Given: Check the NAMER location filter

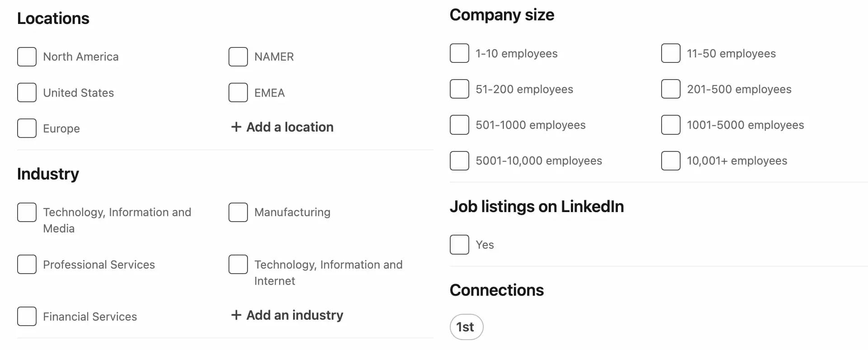Looking at the screenshot, I should click(238, 57).
